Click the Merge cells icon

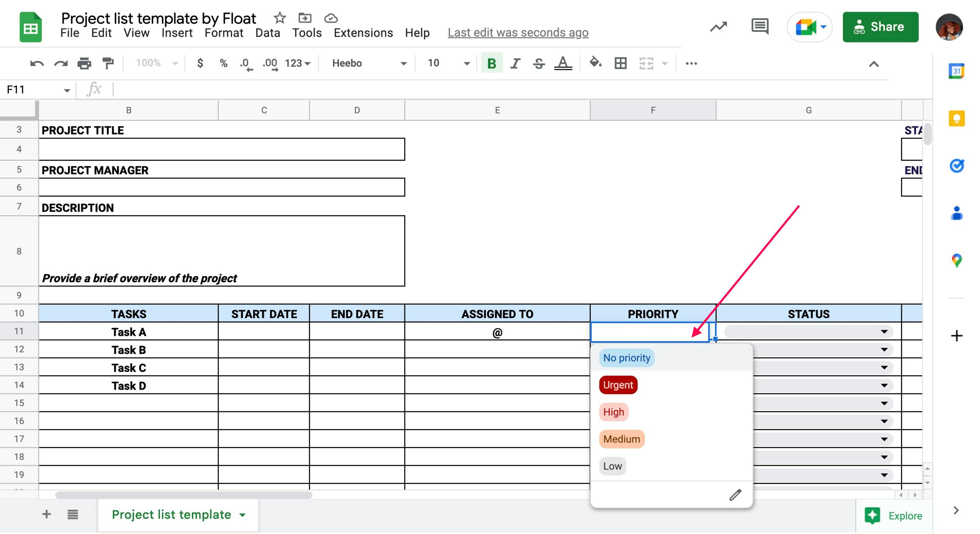click(x=646, y=64)
